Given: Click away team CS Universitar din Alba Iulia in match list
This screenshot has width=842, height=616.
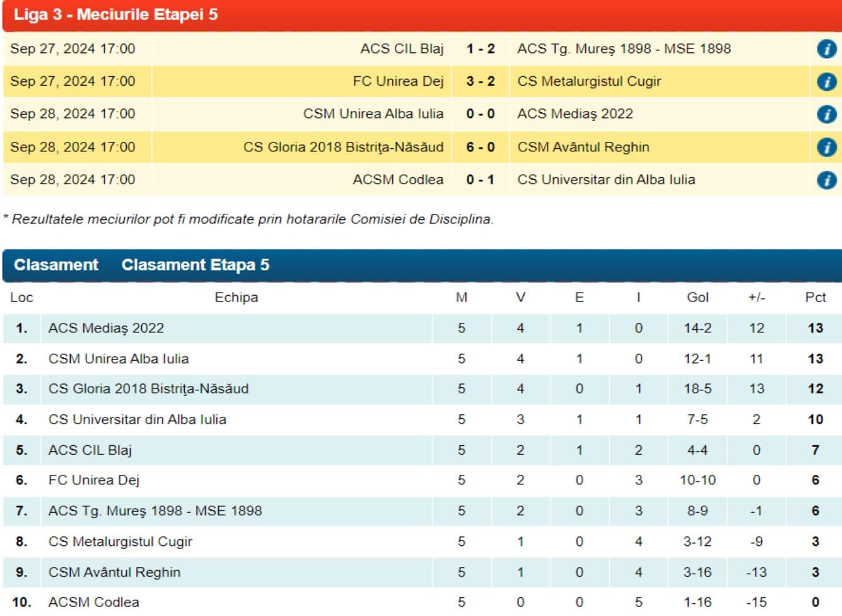Looking at the screenshot, I should tap(606, 180).
